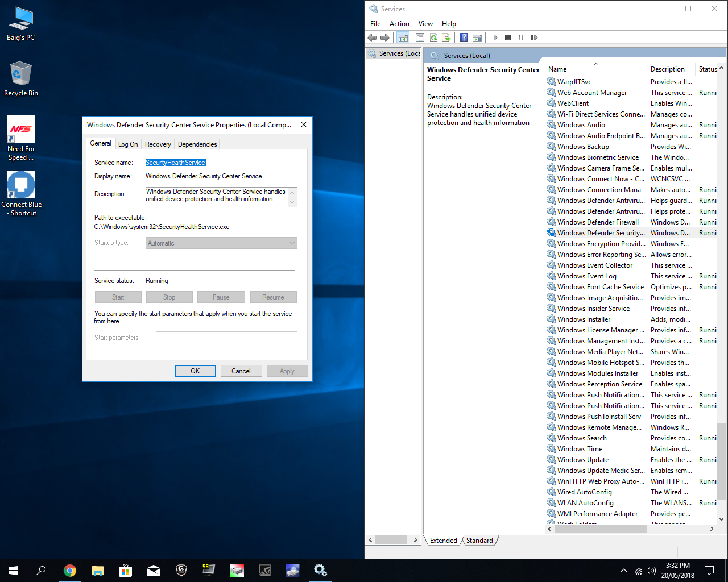This screenshot has height=582, width=728.
Task: Click Stop Service square icon in toolbar
Action: click(508, 38)
